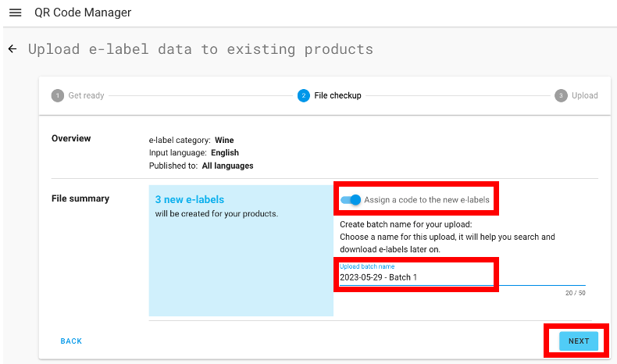
Task: Click the Upload batch name field
Action: pyautogui.click(x=414, y=277)
